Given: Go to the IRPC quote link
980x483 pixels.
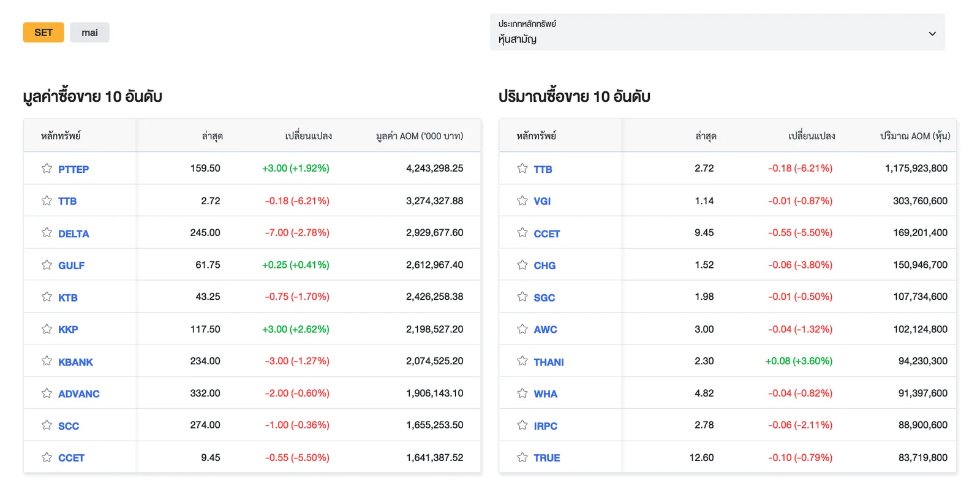Looking at the screenshot, I should tap(546, 426).
